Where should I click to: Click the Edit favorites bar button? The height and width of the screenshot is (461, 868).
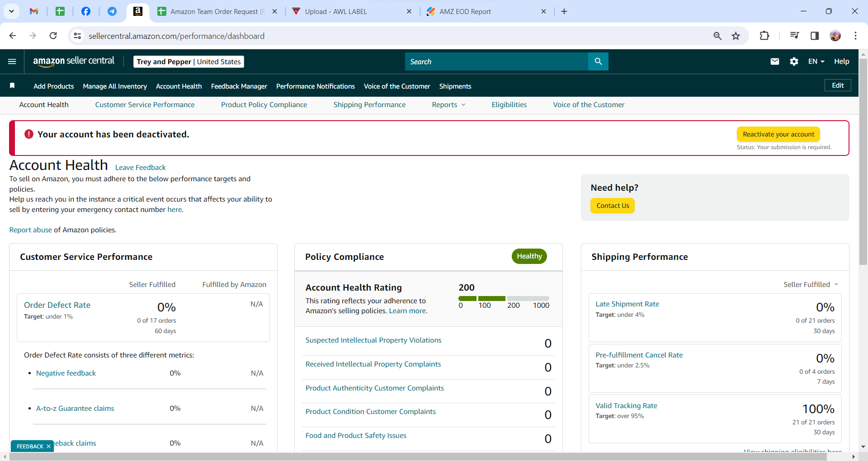(838, 85)
